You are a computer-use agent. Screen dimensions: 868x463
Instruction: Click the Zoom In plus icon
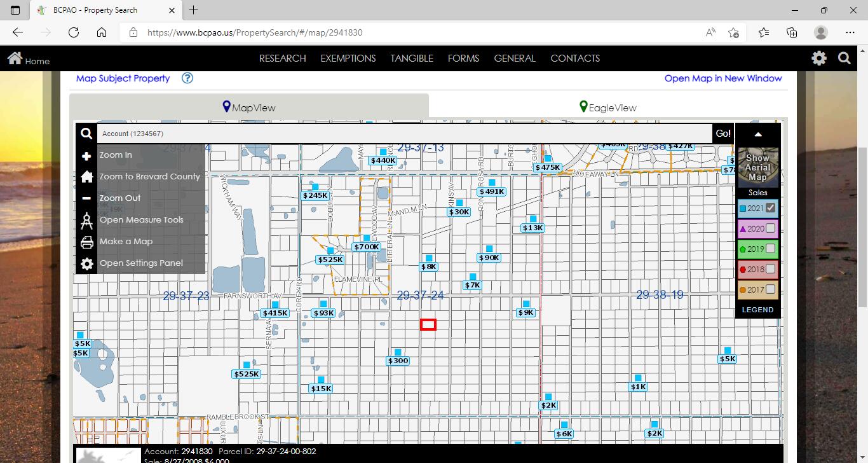86,156
